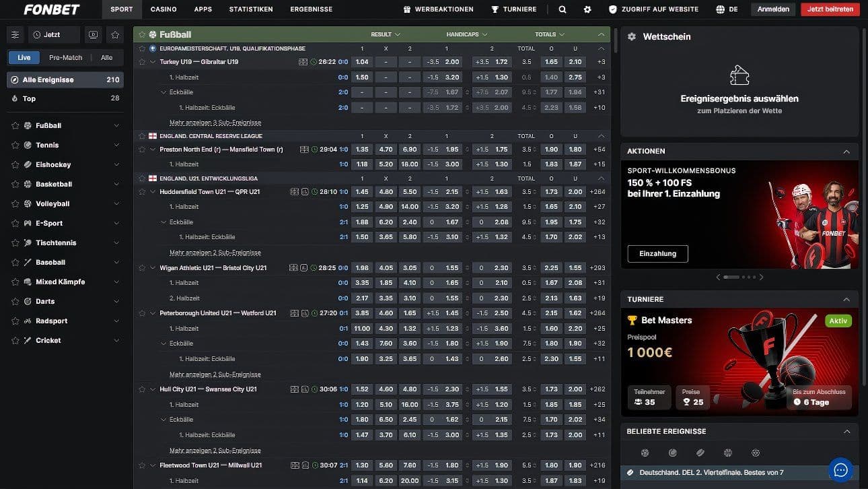Open the live video stream icon near Jetzt filter
This screenshot has width=868, height=489.
(x=93, y=34)
